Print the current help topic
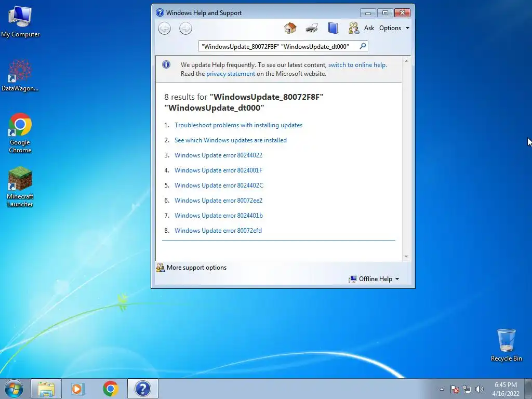Image resolution: width=532 pixels, height=399 pixels. 312,28
